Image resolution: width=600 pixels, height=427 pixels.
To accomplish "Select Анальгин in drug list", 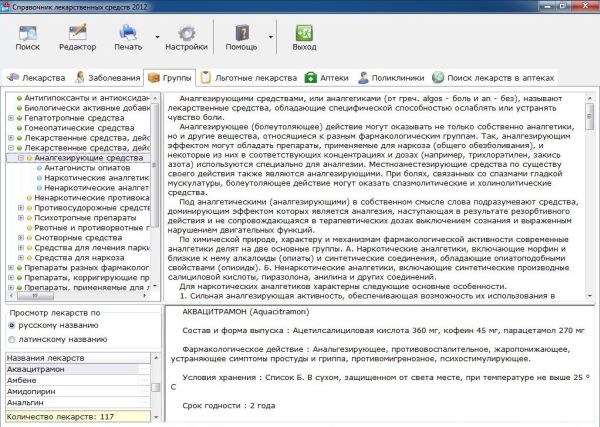I will click(78, 403).
